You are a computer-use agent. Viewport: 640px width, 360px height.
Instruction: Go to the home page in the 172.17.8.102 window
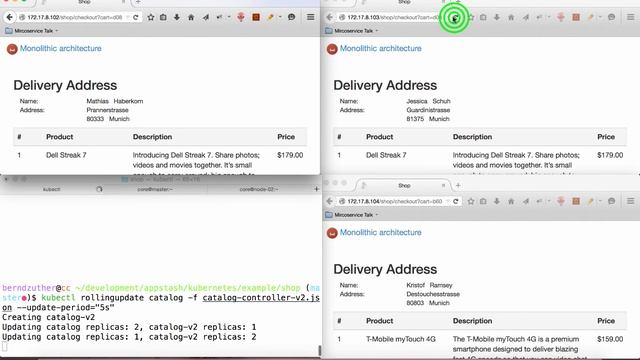191,17
